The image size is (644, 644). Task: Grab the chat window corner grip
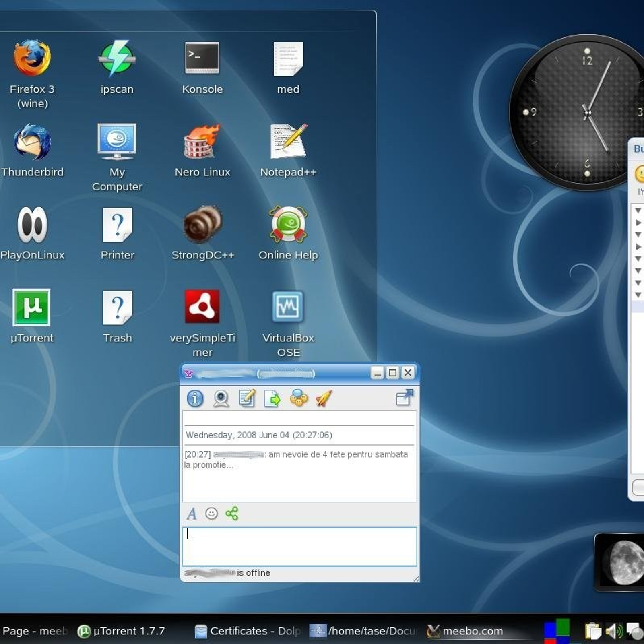pos(416,579)
